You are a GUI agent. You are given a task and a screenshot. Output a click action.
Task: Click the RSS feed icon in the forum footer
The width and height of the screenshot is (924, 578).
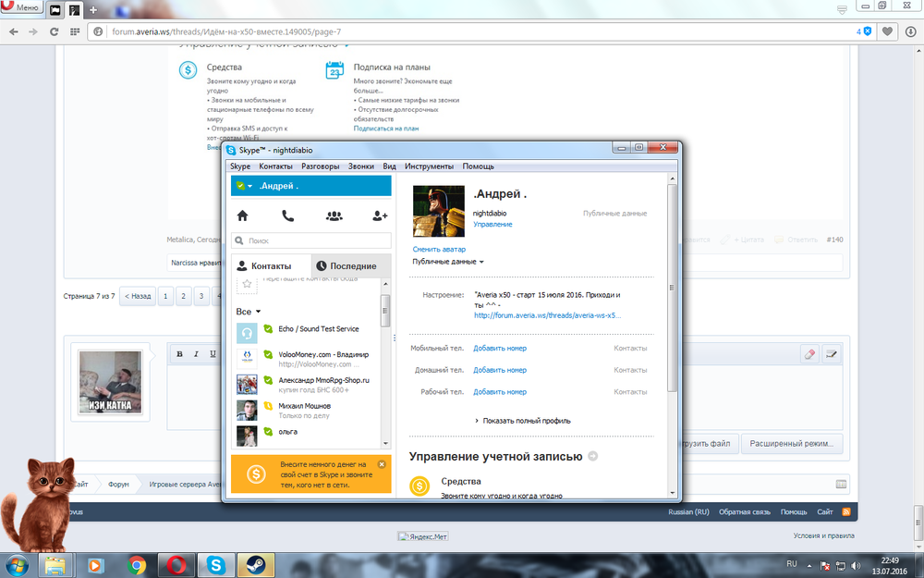[x=846, y=512]
